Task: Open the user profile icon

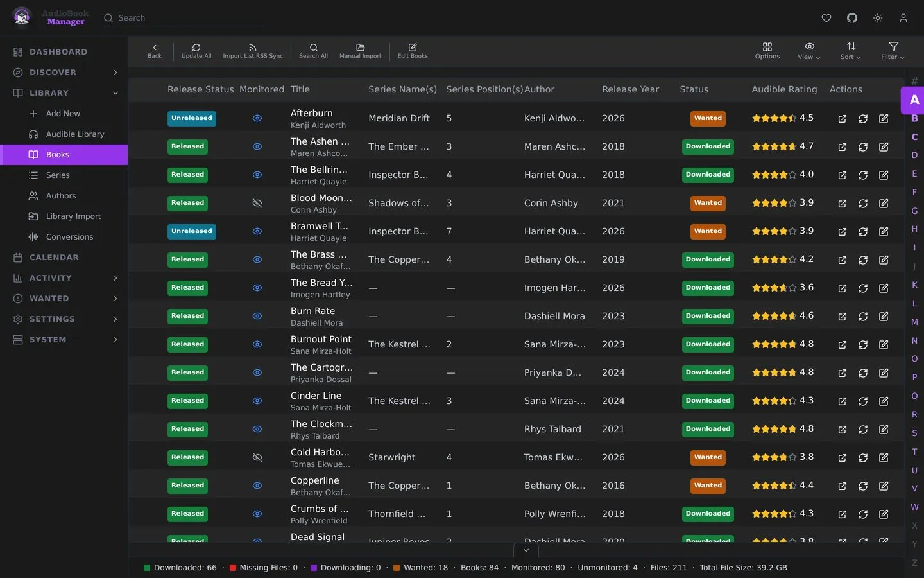Action: click(x=903, y=18)
